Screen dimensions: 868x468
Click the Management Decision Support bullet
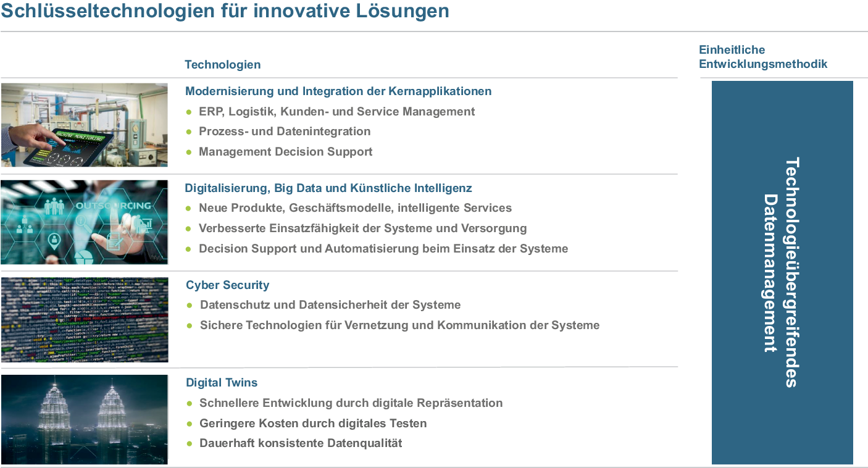pyautogui.click(x=285, y=152)
